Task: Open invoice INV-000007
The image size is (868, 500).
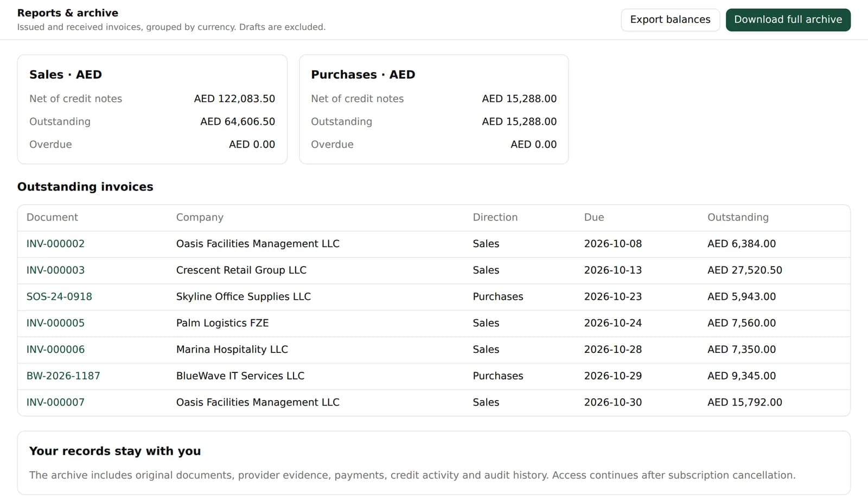Action: [x=55, y=402]
